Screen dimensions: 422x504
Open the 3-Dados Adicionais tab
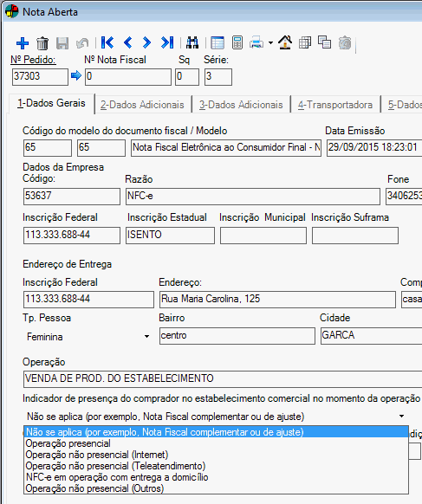pos(241,105)
